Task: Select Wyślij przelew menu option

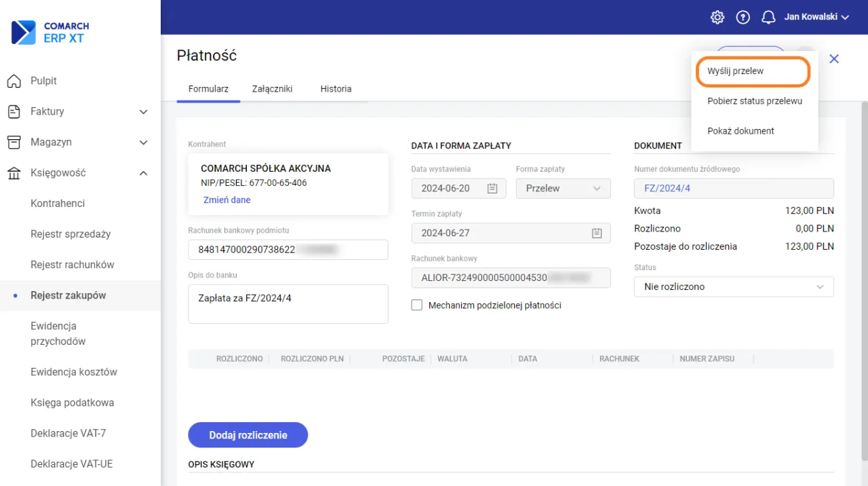Action: point(735,71)
